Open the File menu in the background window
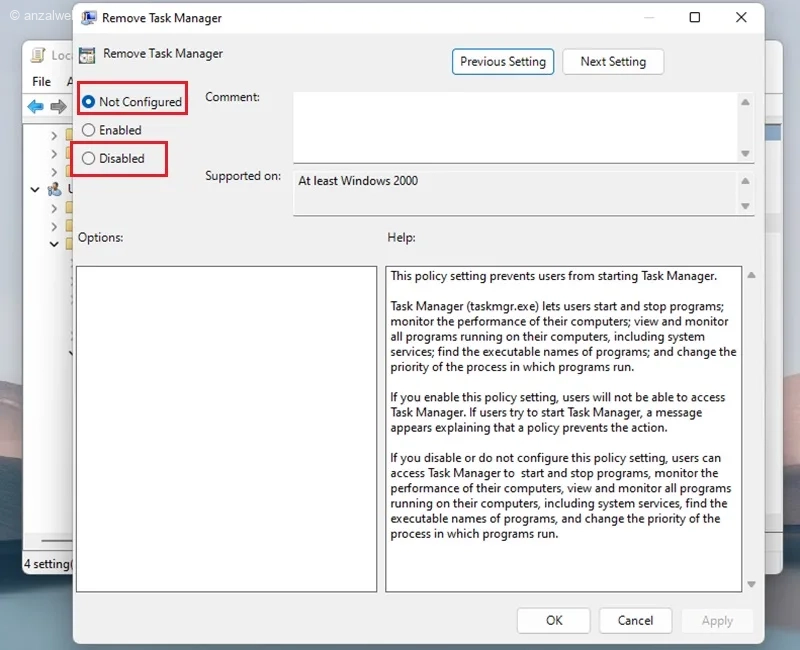The height and width of the screenshot is (650, 800). (x=41, y=82)
